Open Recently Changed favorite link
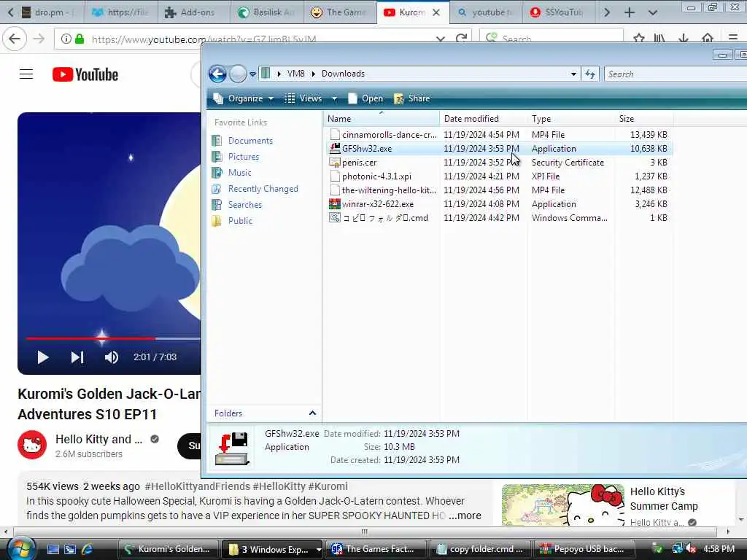The height and width of the screenshot is (560, 747). [x=263, y=189]
